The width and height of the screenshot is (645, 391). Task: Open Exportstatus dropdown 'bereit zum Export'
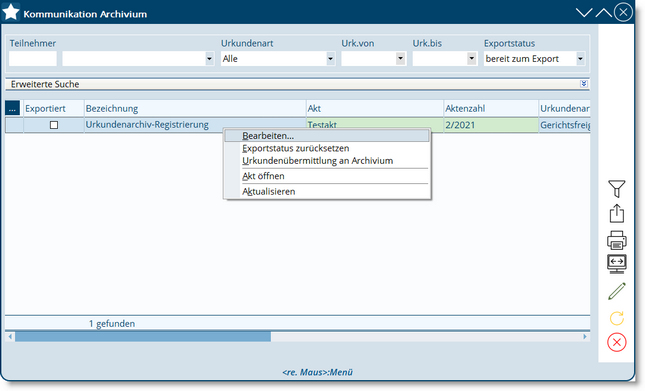click(x=580, y=59)
